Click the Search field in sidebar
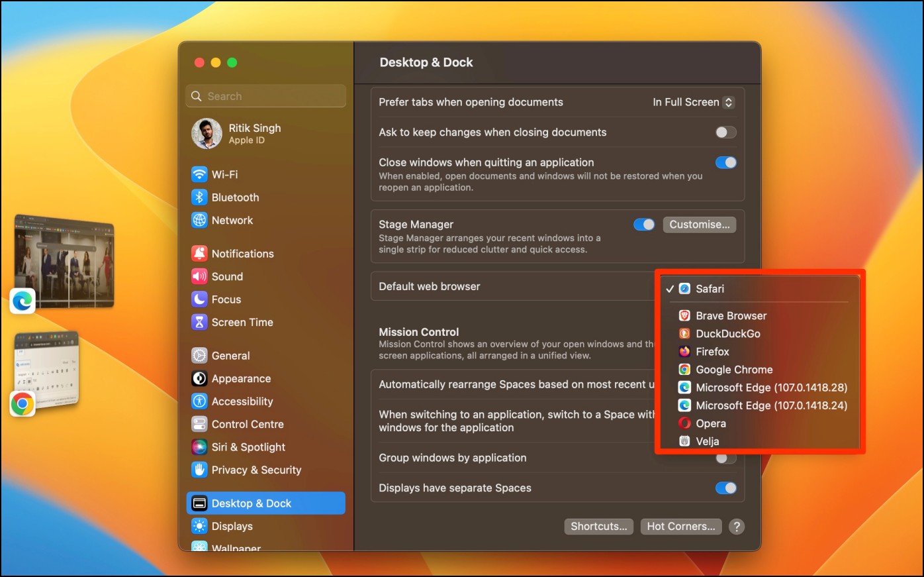 (266, 96)
